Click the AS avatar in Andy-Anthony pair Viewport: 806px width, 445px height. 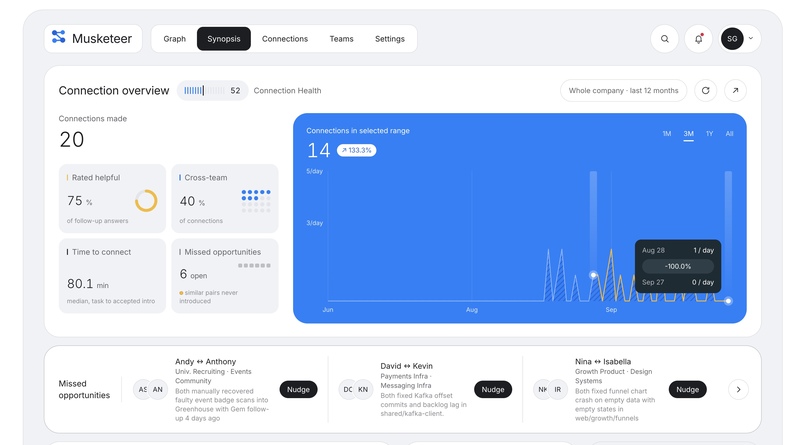point(141,390)
